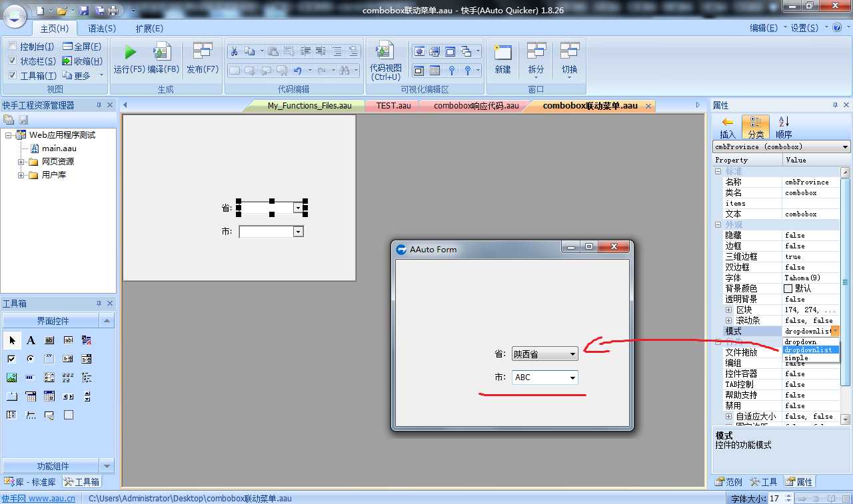Screen dimensions: 853x504
Task: Select the progress bar control in the toolbox
Action: coord(31,378)
